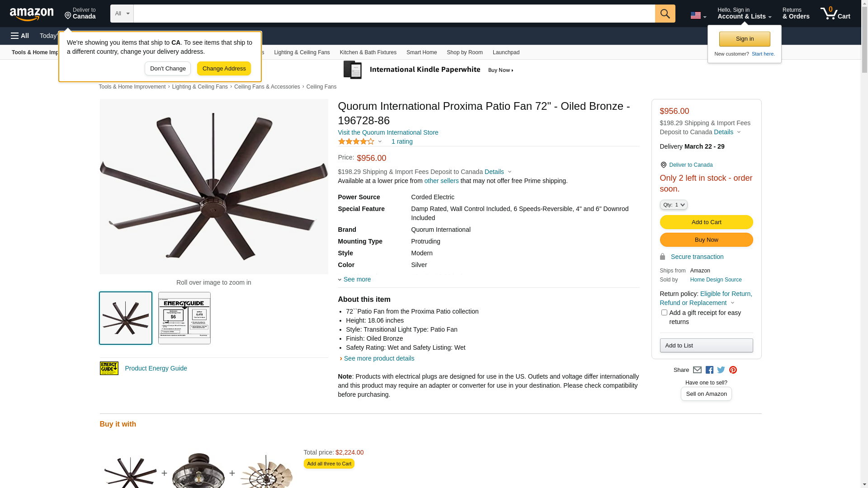Share product via email icon
Image resolution: width=868 pixels, height=488 pixels.
point(697,370)
